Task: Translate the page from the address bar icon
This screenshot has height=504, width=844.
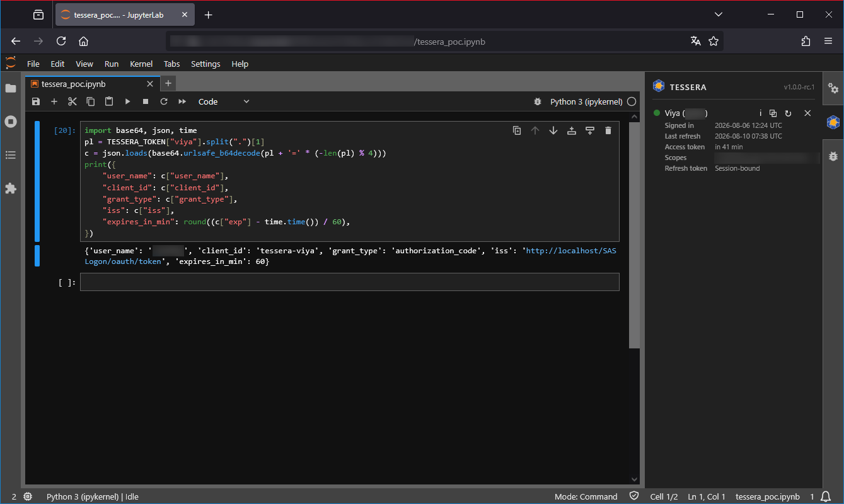Action: point(696,41)
